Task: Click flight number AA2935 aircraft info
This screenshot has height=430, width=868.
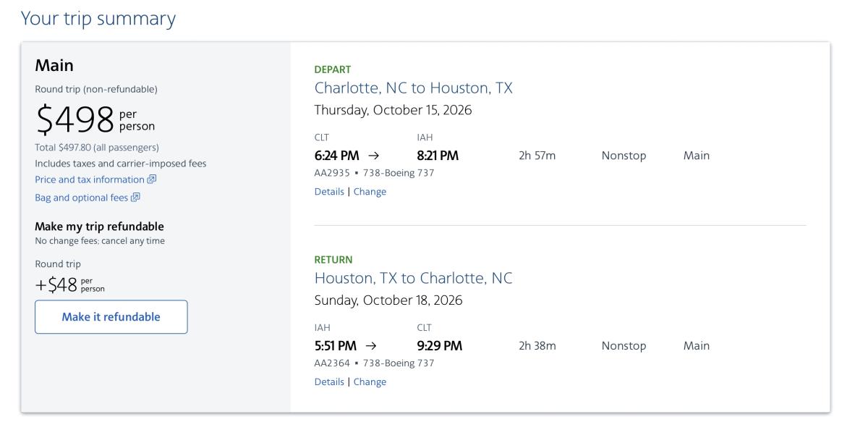Action: [374, 173]
